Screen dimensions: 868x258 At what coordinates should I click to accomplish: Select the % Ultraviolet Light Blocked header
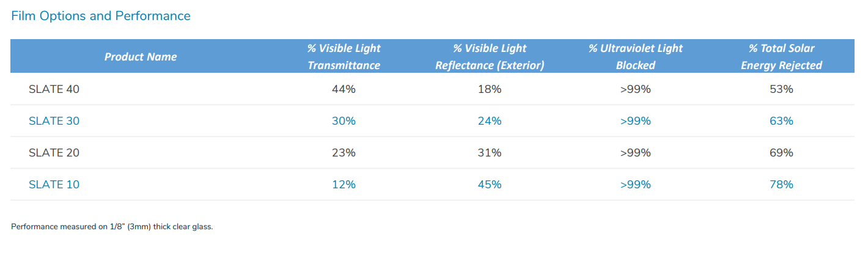coord(636,57)
